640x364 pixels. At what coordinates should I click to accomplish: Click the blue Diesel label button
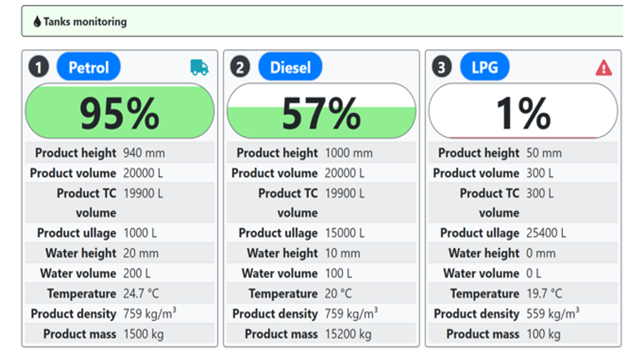[x=290, y=67]
